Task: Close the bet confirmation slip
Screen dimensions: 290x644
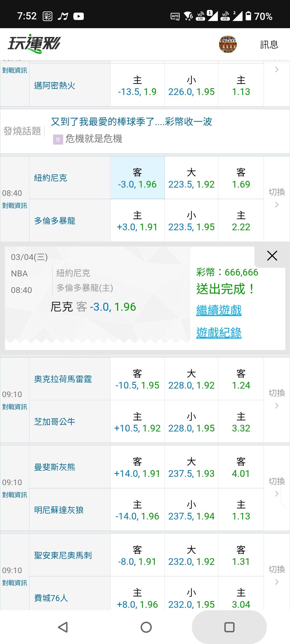Action: pyautogui.click(x=272, y=256)
